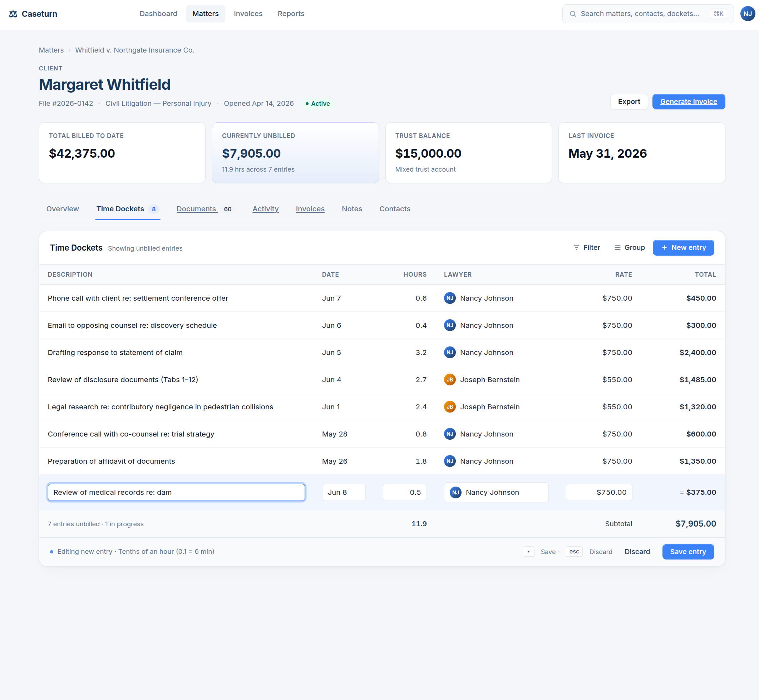Click the Matters breadcrumb link
The width and height of the screenshot is (759, 700).
point(51,50)
